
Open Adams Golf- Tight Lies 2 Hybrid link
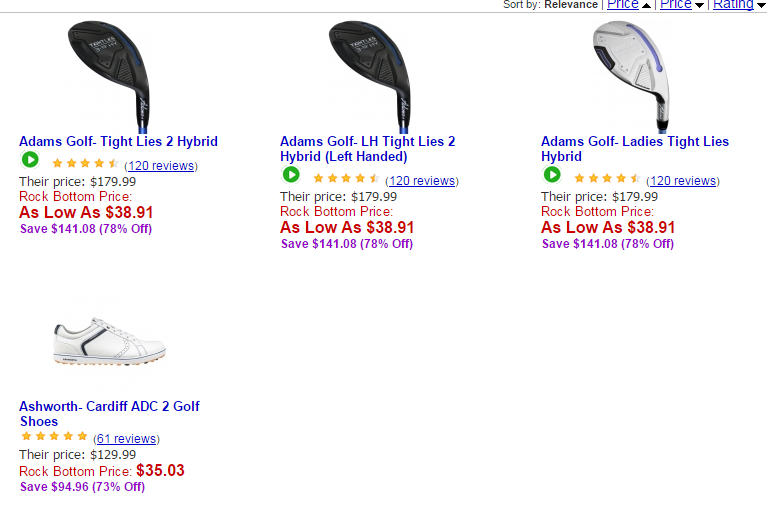pos(118,142)
